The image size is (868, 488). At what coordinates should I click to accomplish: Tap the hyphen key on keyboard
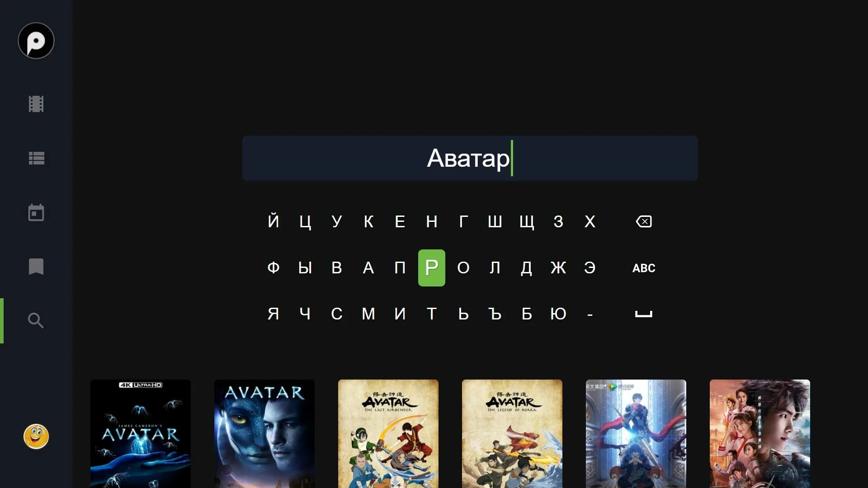[590, 314]
